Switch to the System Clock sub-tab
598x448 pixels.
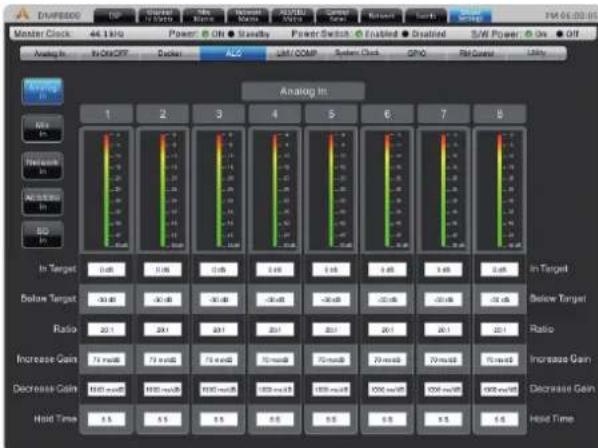[x=357, y=53]
